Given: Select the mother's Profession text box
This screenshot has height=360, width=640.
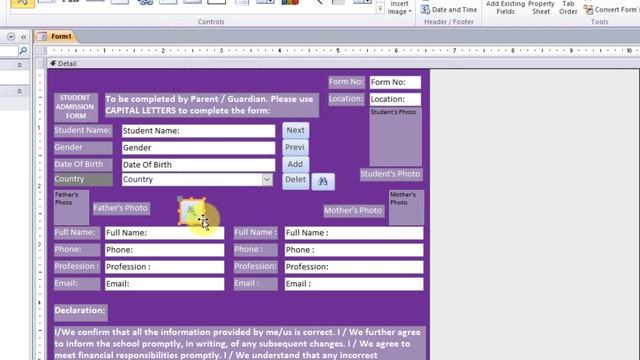Looking at the screenshot, I should point(354,267).
